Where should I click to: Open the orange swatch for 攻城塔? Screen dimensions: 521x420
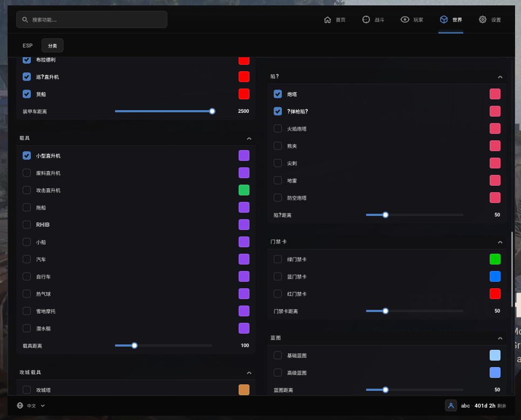pos(244,390)
